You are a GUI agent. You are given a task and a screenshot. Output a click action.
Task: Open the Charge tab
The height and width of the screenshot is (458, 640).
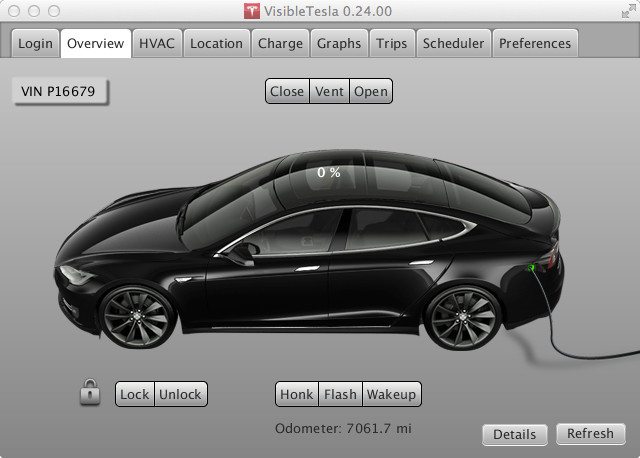(x=280, y=43)
